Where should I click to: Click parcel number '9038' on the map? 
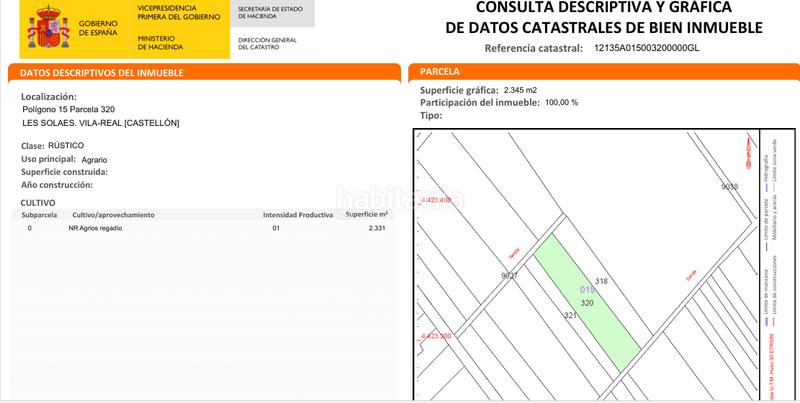[730, 187]
